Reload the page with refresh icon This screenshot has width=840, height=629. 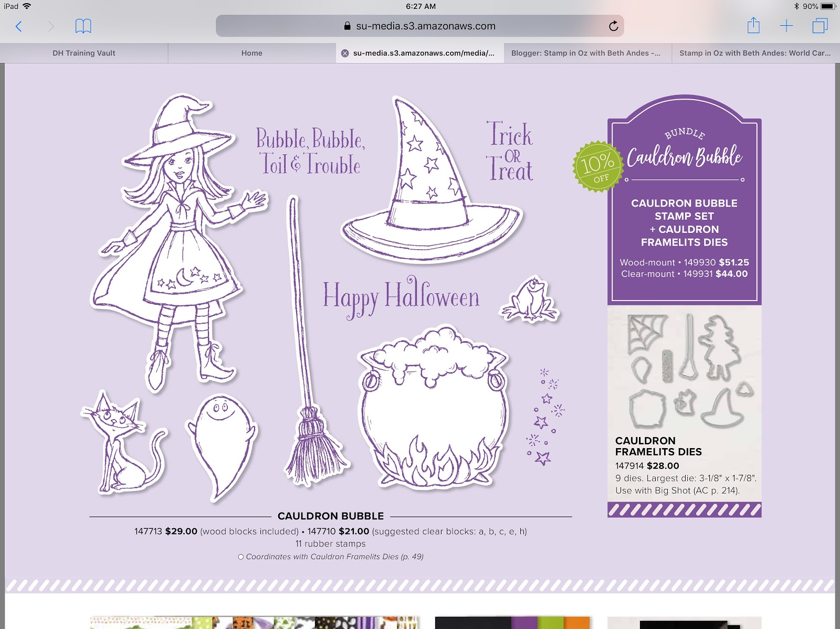coord(613,26)
